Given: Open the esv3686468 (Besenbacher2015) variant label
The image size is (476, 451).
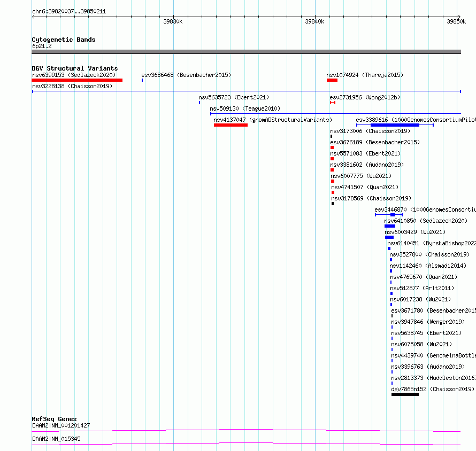Looking at the screenshot, I should tap(186, 75).
